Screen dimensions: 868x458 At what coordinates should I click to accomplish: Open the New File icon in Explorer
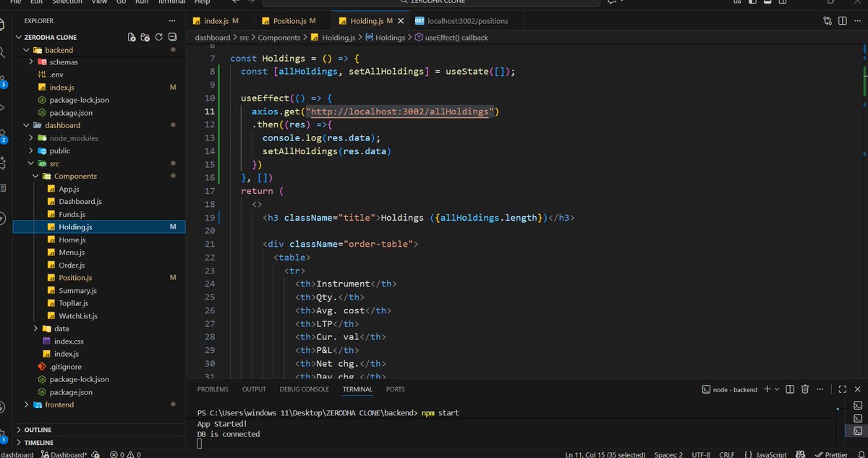132,37
